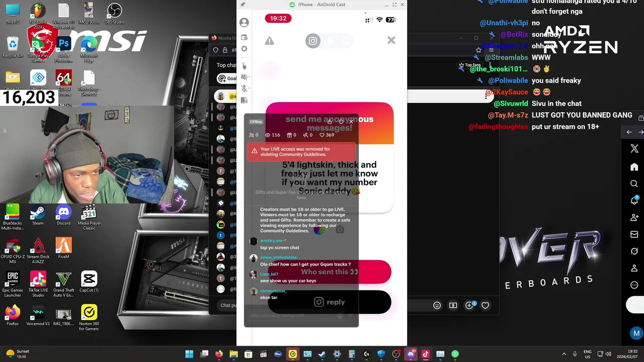Select Epic Games Launcher desktop shortcut
644x362 pixels.
pos(13,284)
